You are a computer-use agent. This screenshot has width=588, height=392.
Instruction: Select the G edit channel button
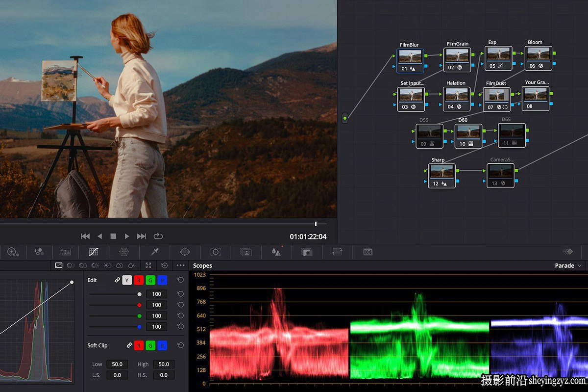pos(150,280)
